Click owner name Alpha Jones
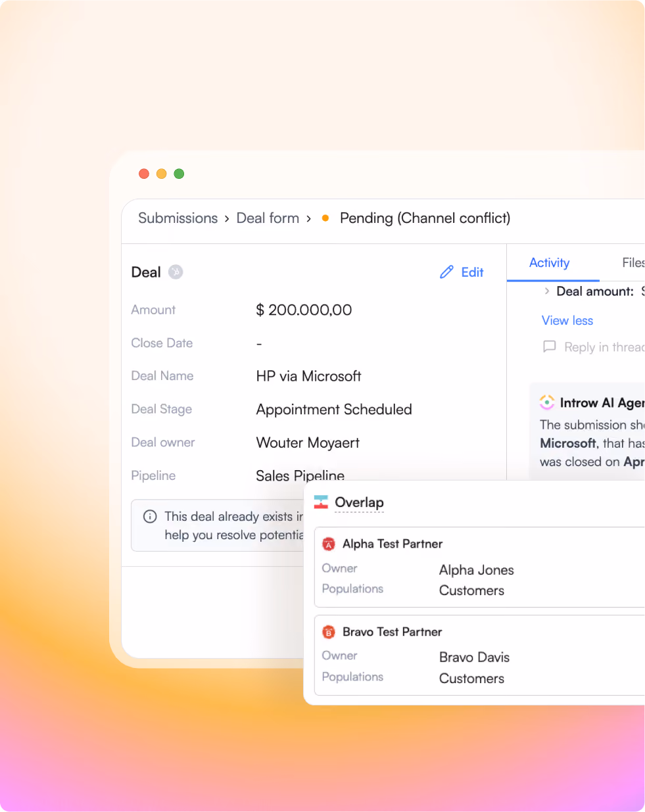This screenshot has width=645, height=812. pos(477,570)
